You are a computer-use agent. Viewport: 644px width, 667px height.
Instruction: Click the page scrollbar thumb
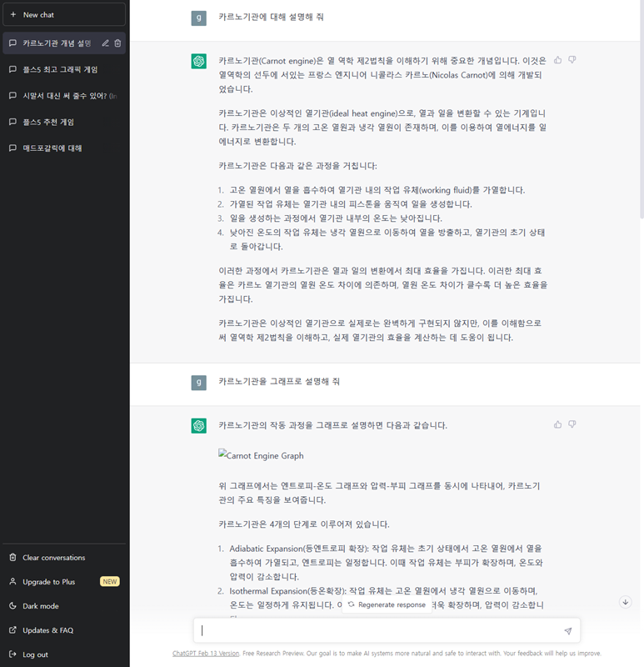point(642,109)
